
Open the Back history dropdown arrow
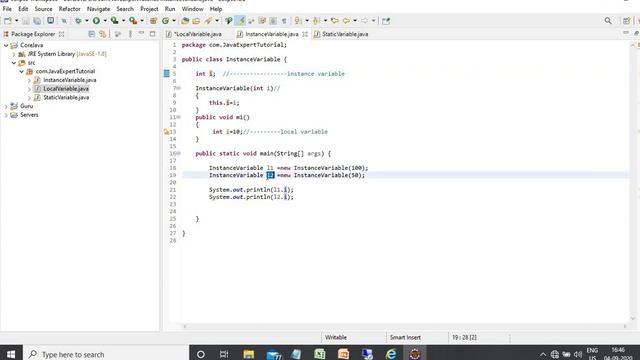coord(355,21)
